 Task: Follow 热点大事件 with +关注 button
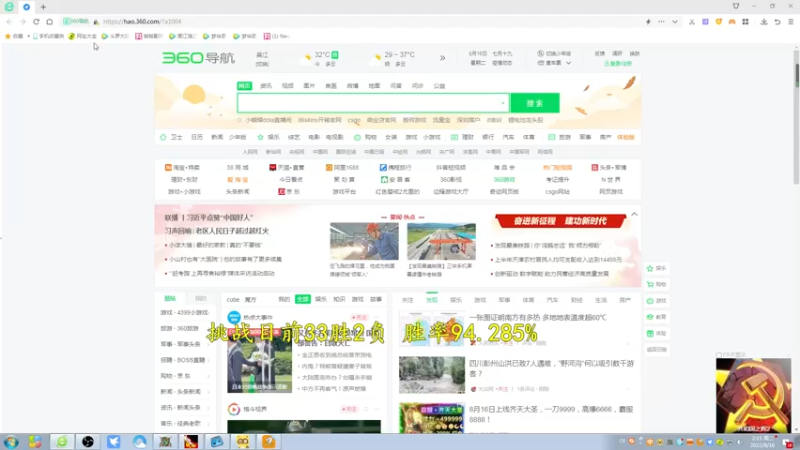pos(359,317)
